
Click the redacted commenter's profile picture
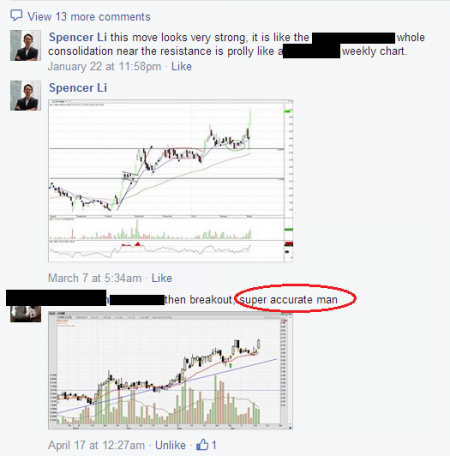point(25,314)
